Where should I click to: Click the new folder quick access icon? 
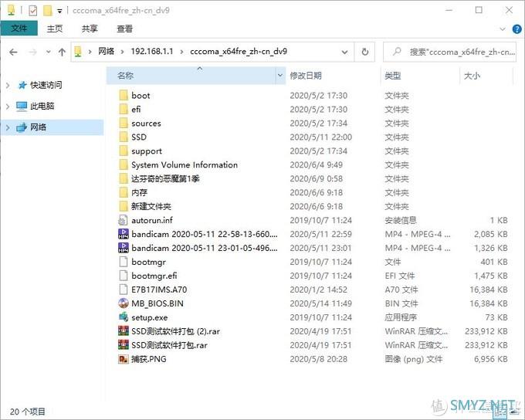tap(48, 11)
